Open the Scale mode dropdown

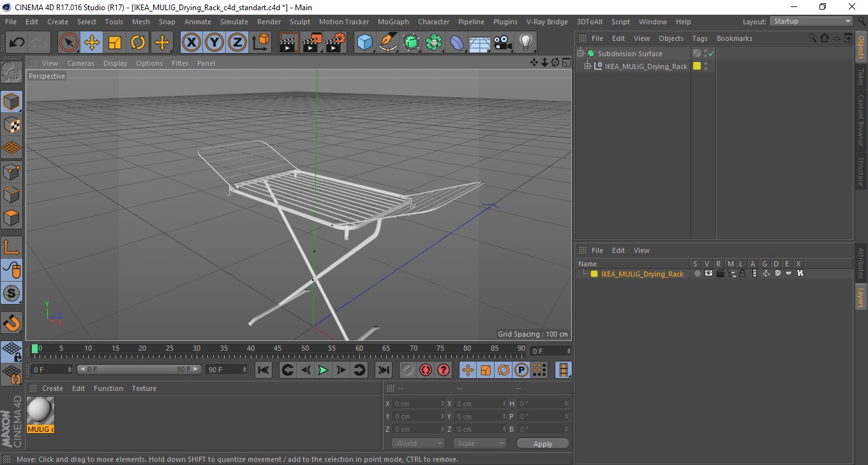pos(480,443)
